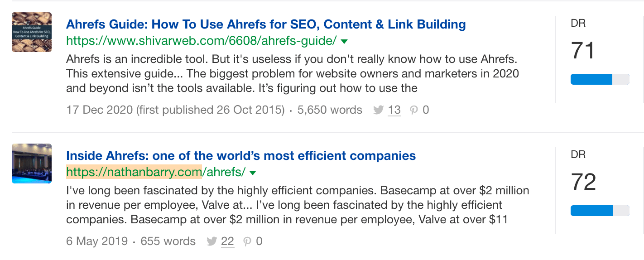Click the underlined tweet count 22

click(227, 241)
